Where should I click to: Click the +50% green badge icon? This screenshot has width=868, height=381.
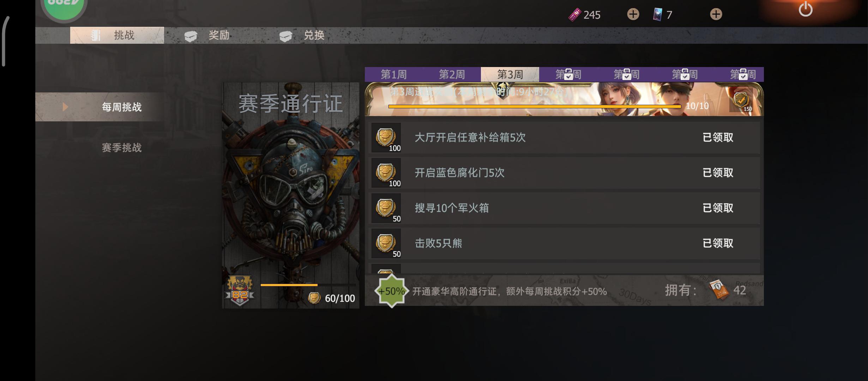click(x=391, y=291)
